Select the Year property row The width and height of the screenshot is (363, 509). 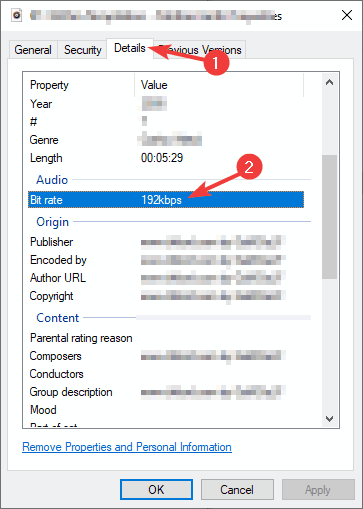coord(166,104)
